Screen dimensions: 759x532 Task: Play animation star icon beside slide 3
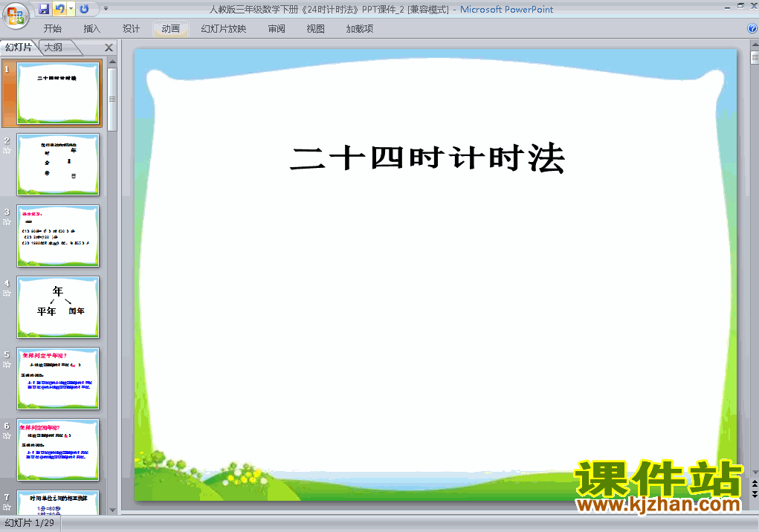pos(7,222)
